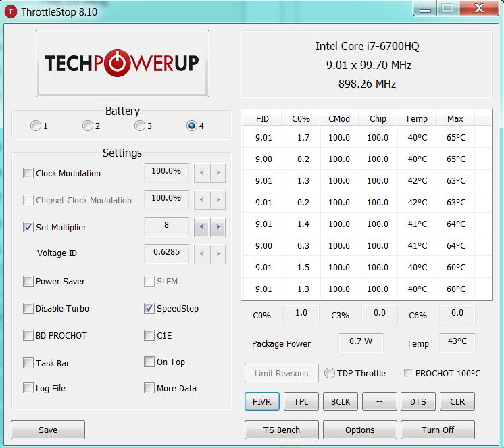The height and width of the screenshot is (448, 504).
Task: Save current settings
Action: pyautogui.click(x=48, y=430)
